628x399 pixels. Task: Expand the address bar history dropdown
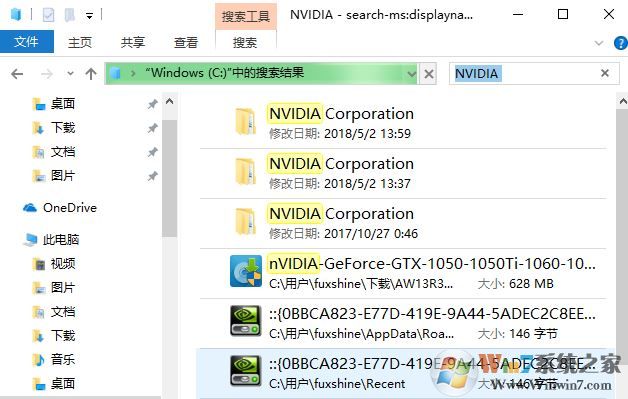pos(411,74)
